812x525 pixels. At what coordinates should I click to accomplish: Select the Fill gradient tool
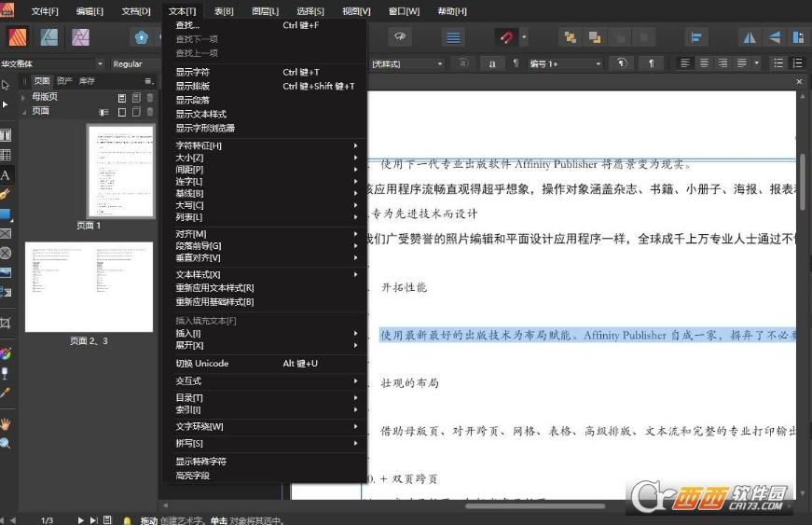click(x=6, y=354)
